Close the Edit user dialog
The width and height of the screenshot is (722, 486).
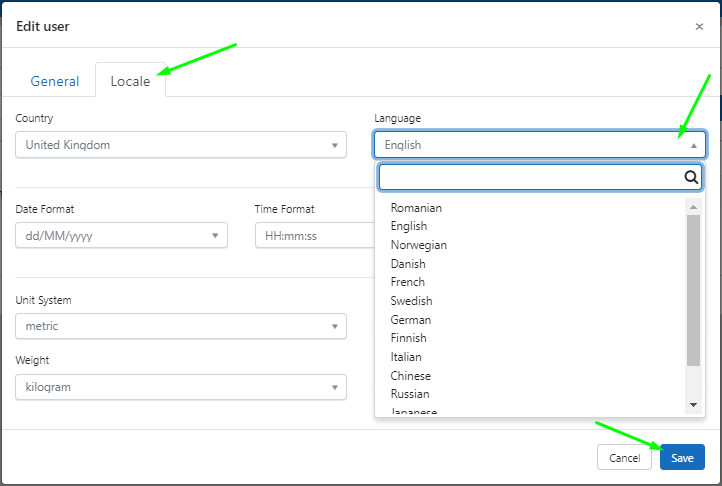click(699, 27)
